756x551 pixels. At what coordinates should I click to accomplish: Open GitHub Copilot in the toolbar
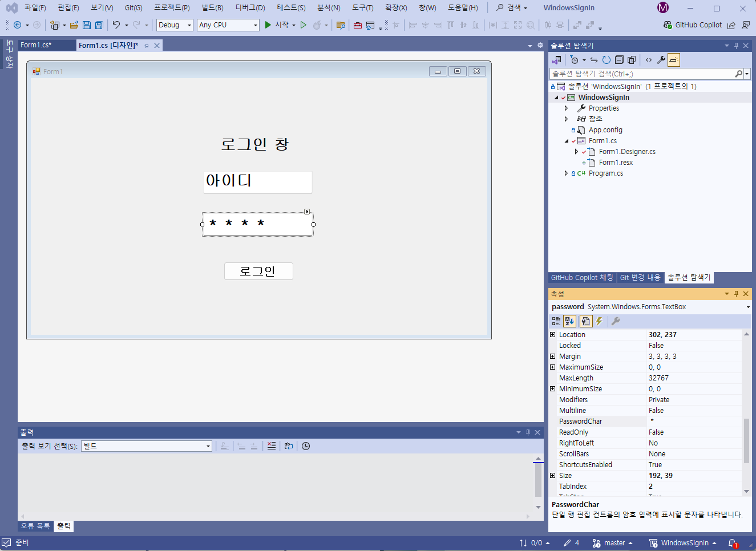coord(693,25)
